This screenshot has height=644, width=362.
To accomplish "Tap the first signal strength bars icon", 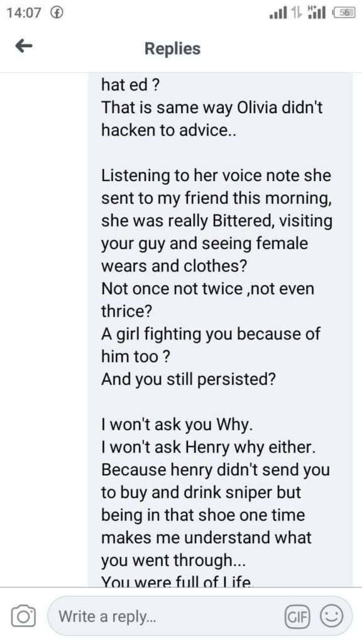I will [277, 14].
